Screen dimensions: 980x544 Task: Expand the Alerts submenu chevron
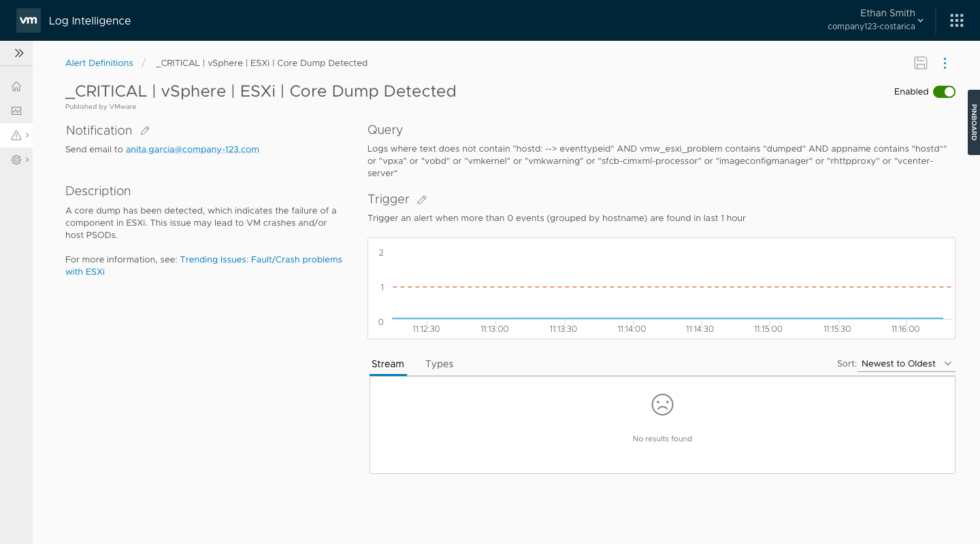(x=27, y=135)
